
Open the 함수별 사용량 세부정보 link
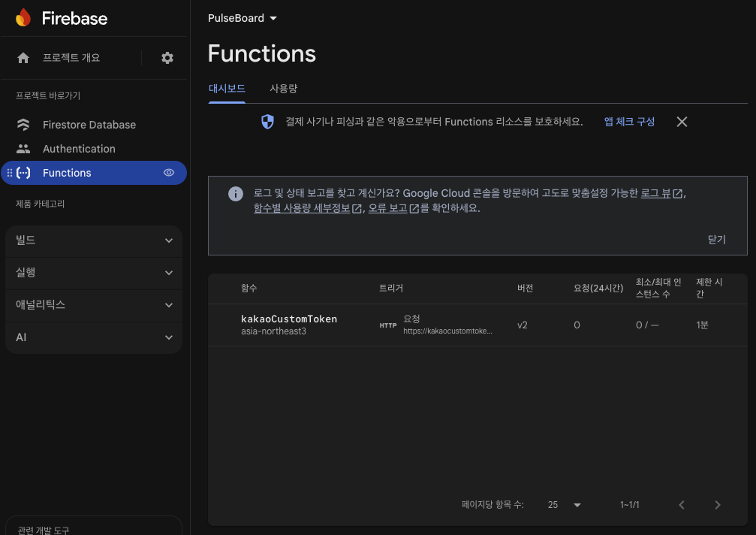click(x=302, y=208)
